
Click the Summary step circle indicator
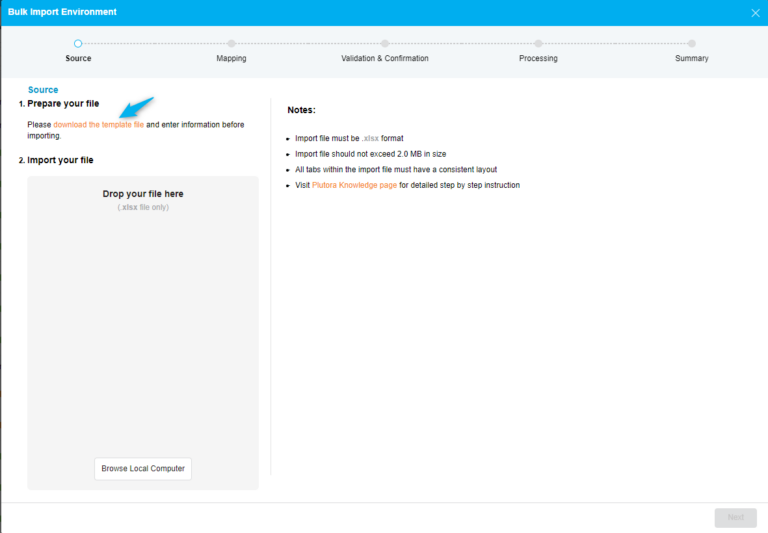coord(691,43)
